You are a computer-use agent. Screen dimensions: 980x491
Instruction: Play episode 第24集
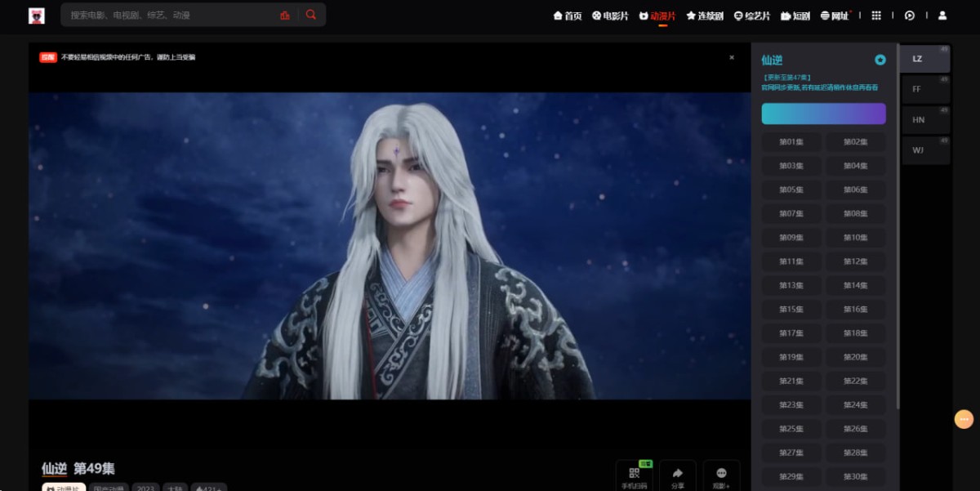click(x=855, y=405)
